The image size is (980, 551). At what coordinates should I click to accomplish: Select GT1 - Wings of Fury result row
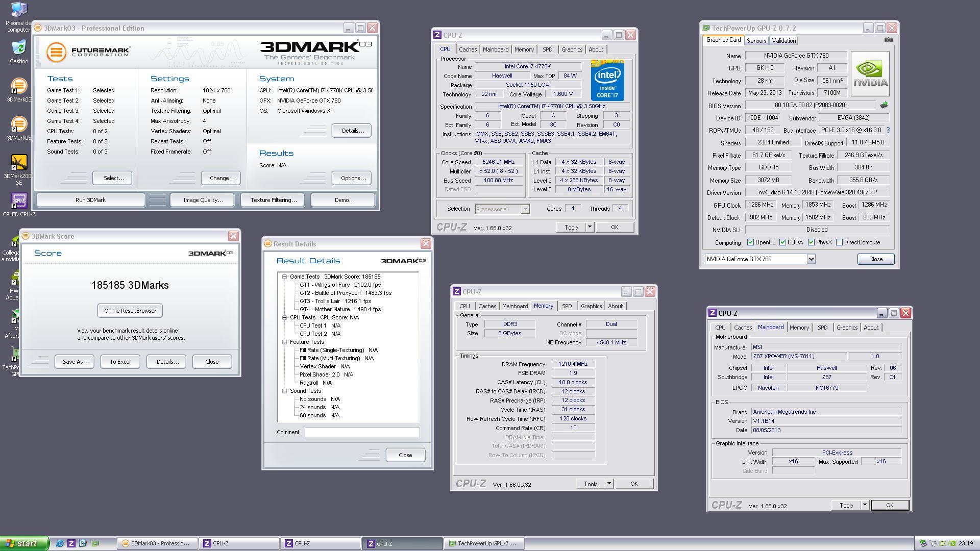tap(340, 285)
